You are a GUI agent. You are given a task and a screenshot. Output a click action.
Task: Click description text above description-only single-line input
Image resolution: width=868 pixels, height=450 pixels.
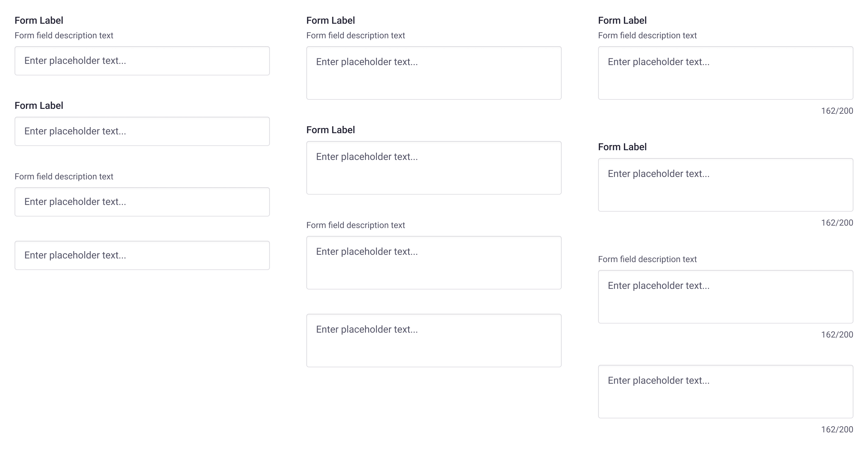point(64,176)
